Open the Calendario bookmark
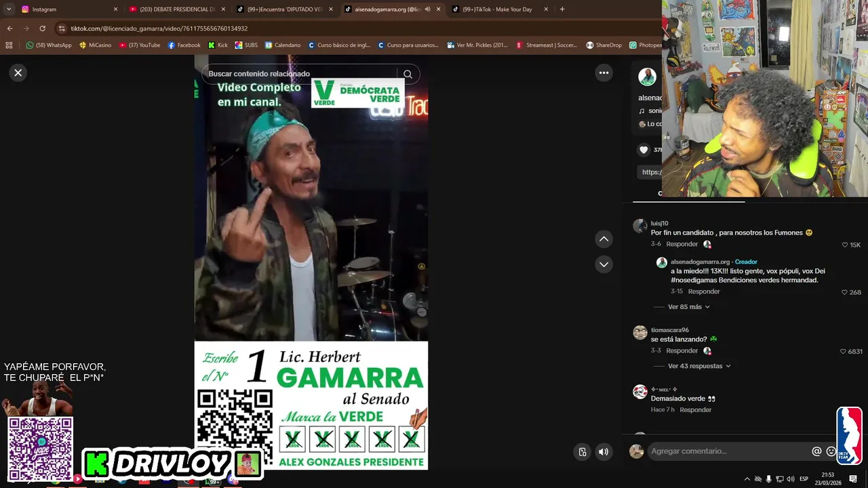Screen dimensions: 868x488 click(283, 45)
